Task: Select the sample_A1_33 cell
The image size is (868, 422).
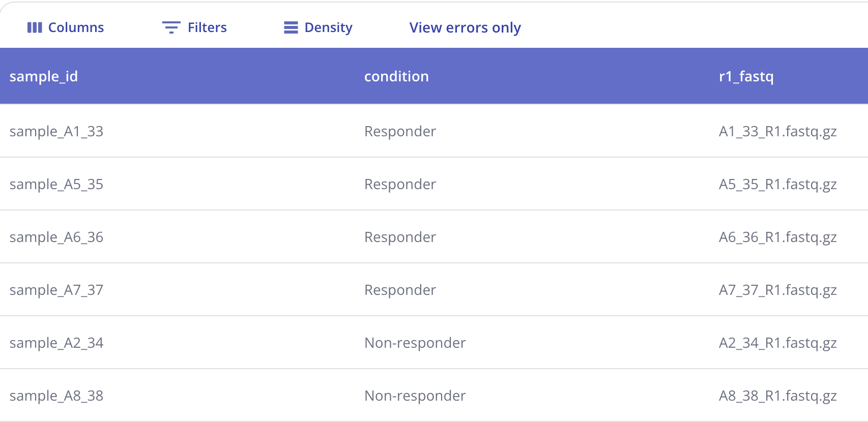Action: coord(56,131)
